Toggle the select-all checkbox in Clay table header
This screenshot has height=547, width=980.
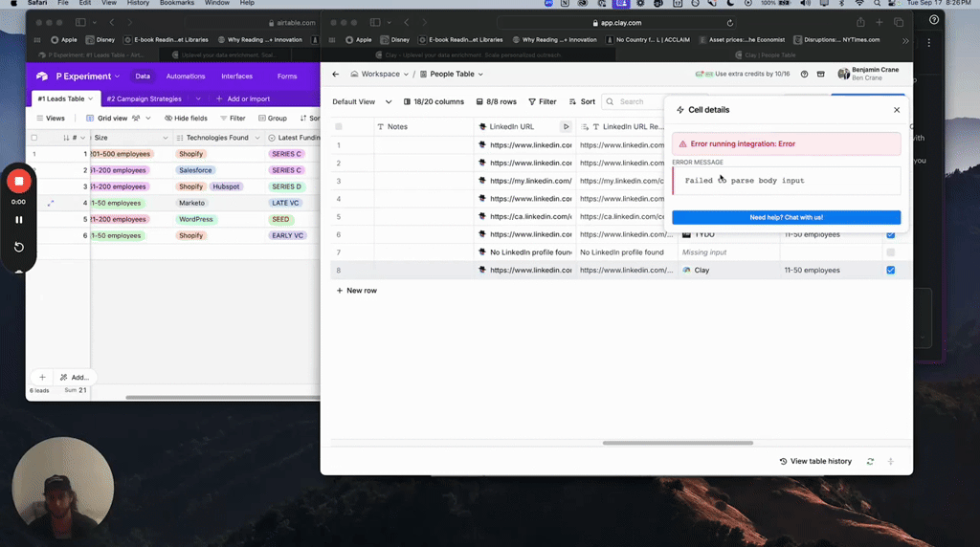[338, 126]
